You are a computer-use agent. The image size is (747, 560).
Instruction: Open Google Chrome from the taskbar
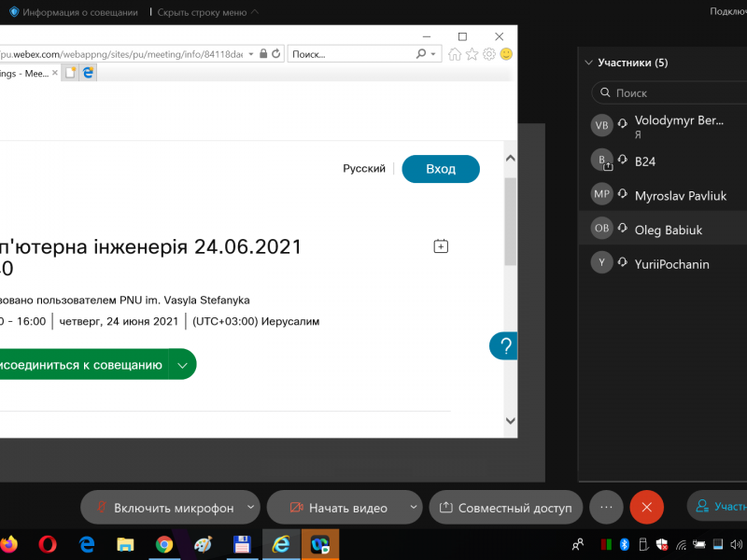point(163,544)
